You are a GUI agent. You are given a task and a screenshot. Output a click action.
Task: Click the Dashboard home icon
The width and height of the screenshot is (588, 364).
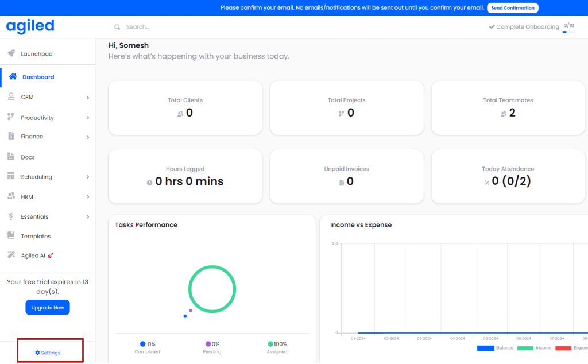tap(13, 76)
